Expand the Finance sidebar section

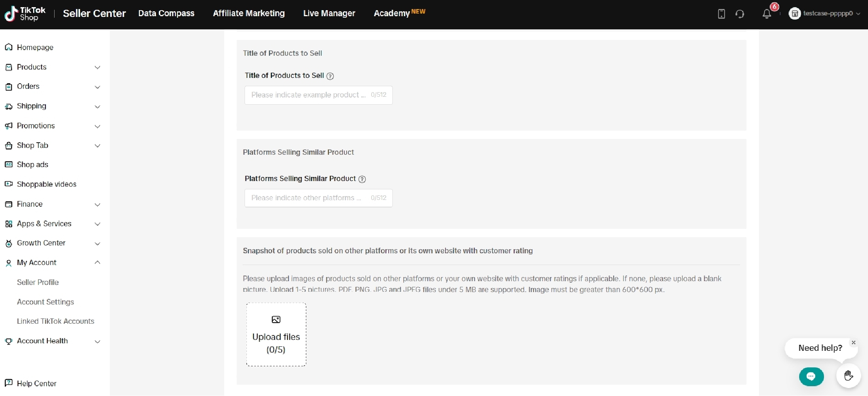pos(53,204)
